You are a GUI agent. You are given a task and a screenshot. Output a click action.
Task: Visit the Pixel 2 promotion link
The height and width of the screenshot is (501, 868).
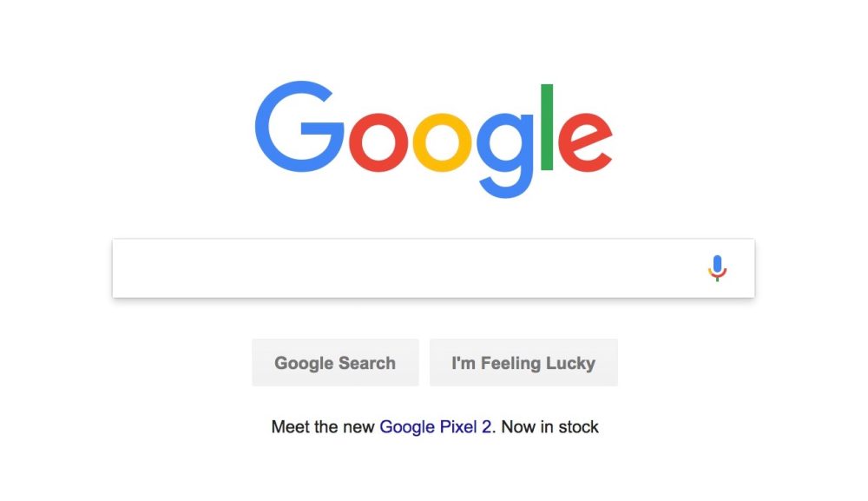[x=435, y=427]
